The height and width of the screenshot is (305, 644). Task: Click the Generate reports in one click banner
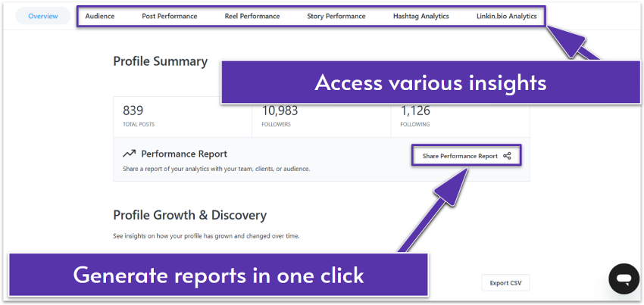pos(218,275)
